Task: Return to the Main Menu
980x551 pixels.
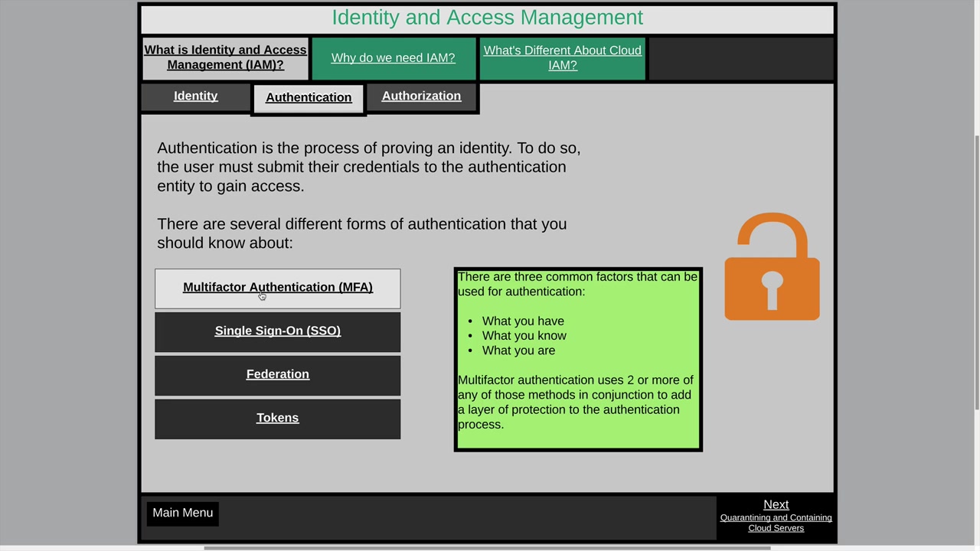Action: click(183, 514)
